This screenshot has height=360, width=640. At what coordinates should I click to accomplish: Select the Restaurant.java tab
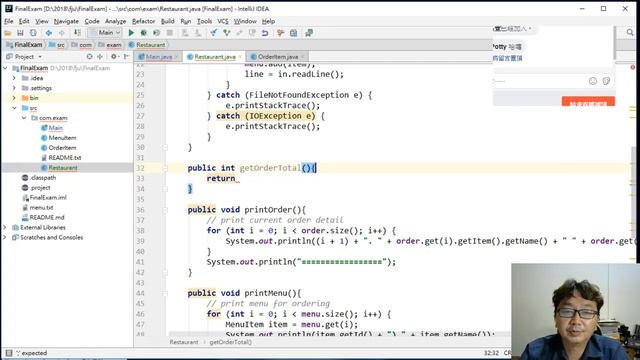[215, 57]
